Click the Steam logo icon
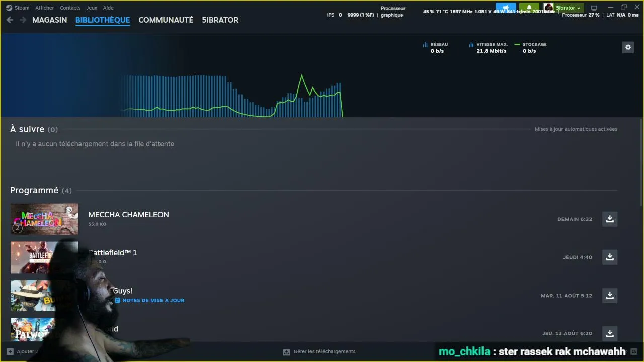644x362 pixels. point(9,8)
